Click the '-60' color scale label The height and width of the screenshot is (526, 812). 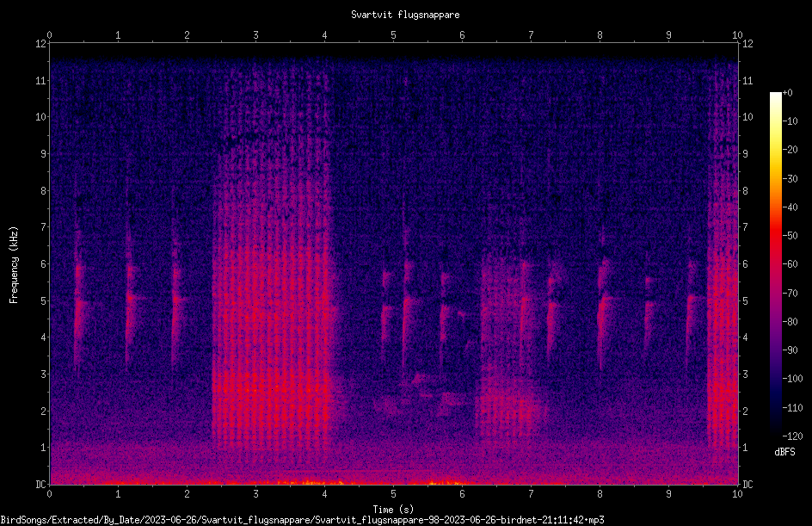(790, 264)
